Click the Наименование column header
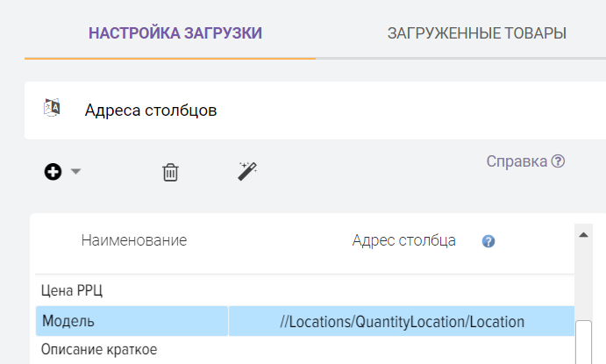This screenshot has height=364, width=606. 134,240
